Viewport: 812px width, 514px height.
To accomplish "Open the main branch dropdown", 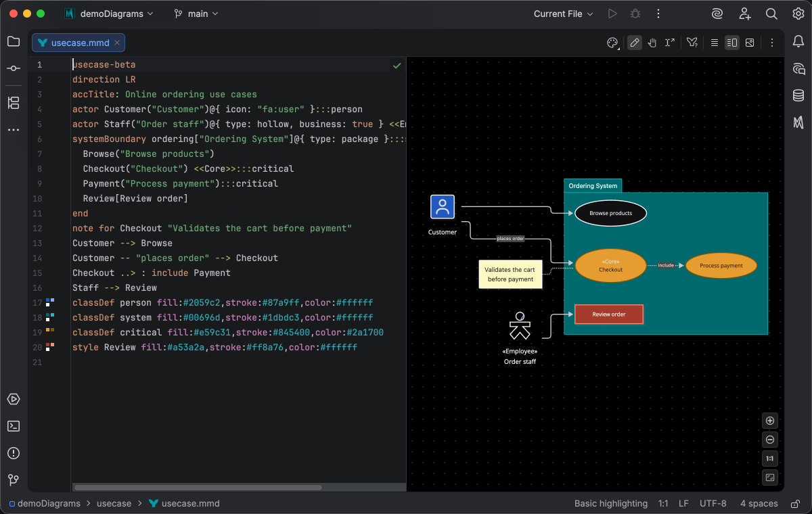I will point(196,14).
